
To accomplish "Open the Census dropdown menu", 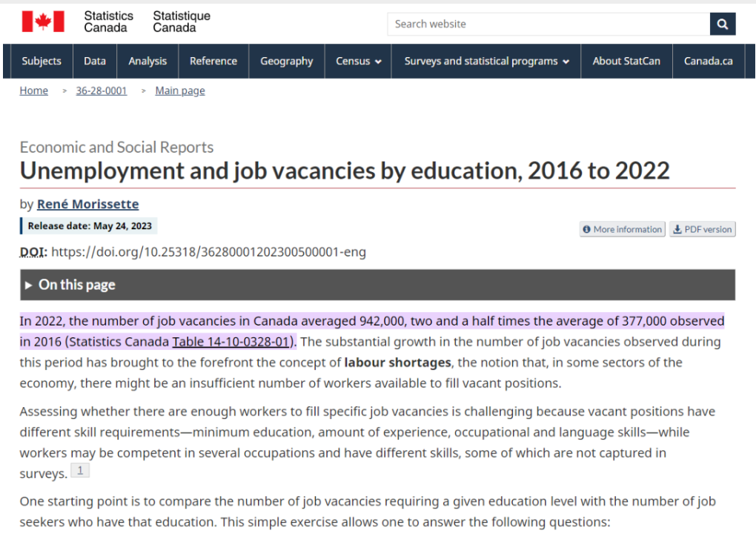I will (359, 62).
